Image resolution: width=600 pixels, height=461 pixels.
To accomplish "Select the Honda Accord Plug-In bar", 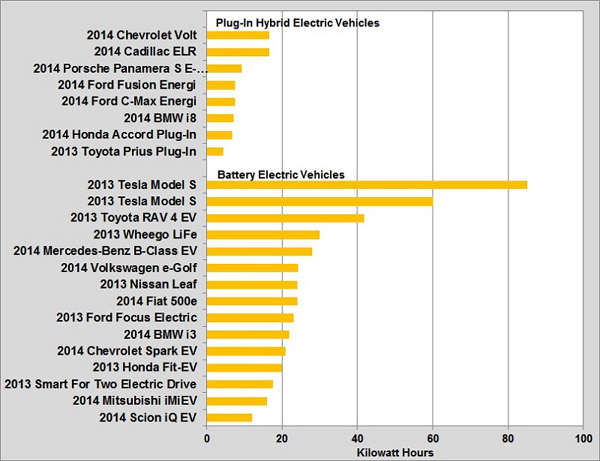I will [219, 135].
